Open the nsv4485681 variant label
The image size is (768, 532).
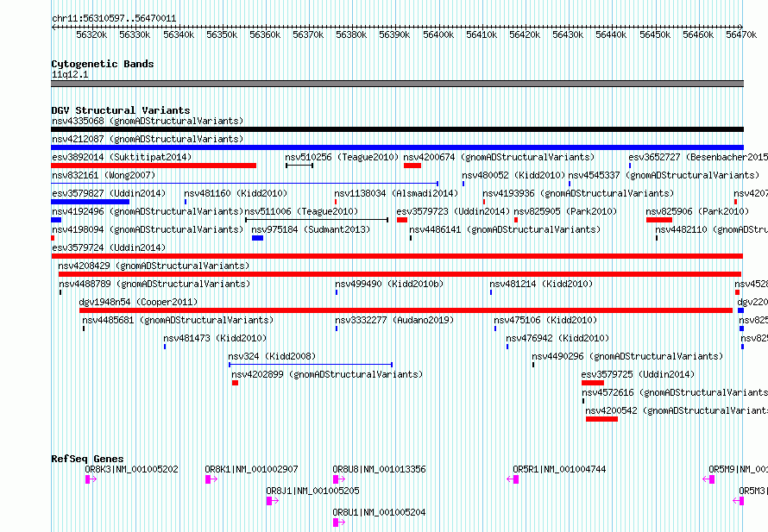(x=178, y=320)
